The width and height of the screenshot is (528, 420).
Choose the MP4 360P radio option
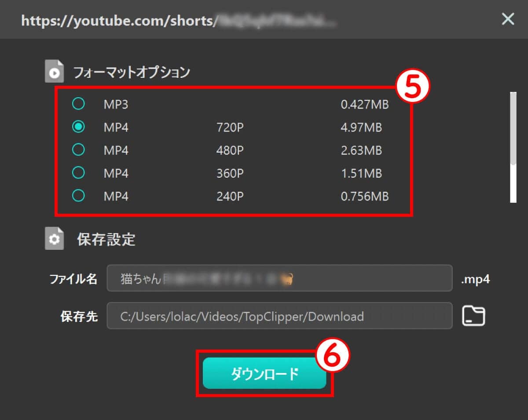point(78,173)
